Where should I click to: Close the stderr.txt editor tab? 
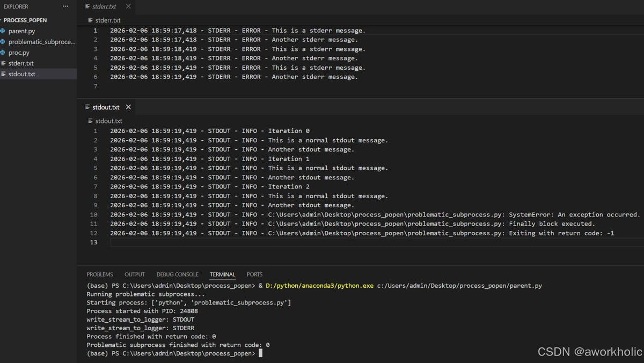click(128, 6)
